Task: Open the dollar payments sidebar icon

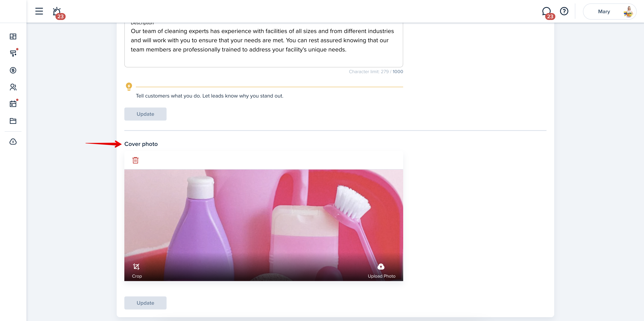Action: (x=13, y=70)
